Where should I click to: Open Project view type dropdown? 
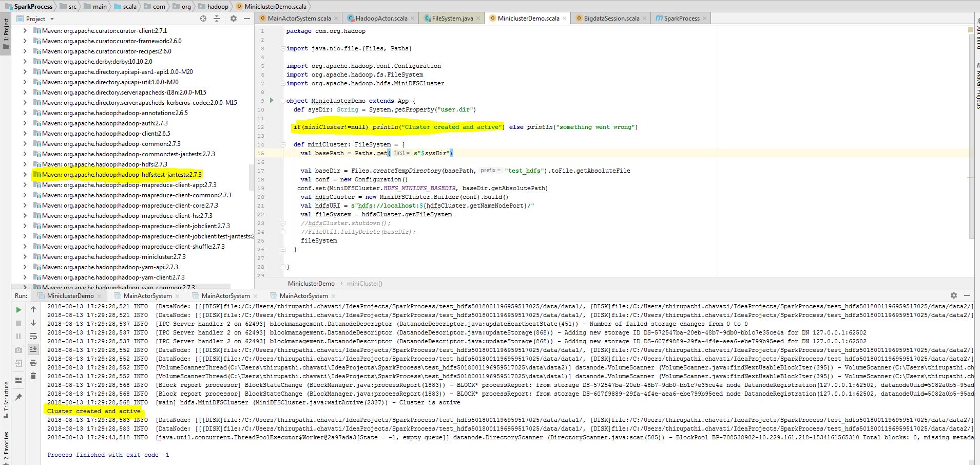[35, 19]
